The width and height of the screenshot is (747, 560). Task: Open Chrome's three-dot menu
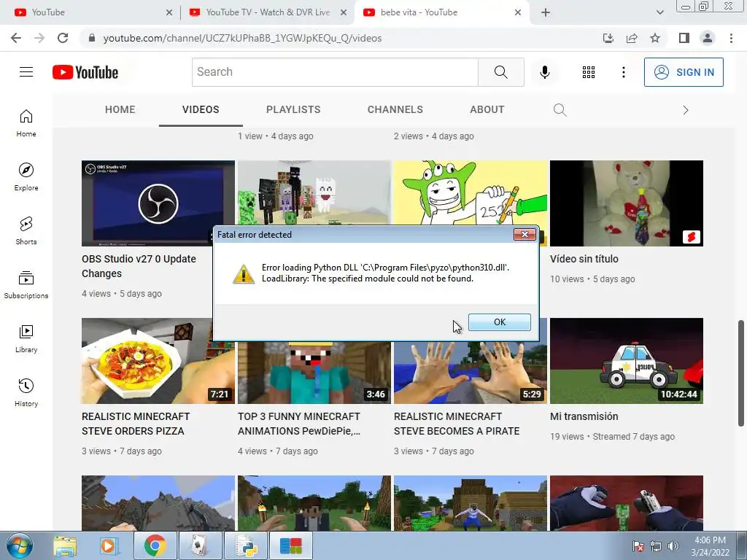click(731, 38)
